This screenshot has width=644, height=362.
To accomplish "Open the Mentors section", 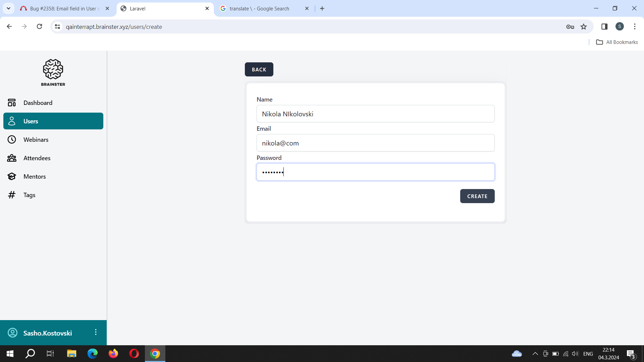I will (x=34, y=176).
